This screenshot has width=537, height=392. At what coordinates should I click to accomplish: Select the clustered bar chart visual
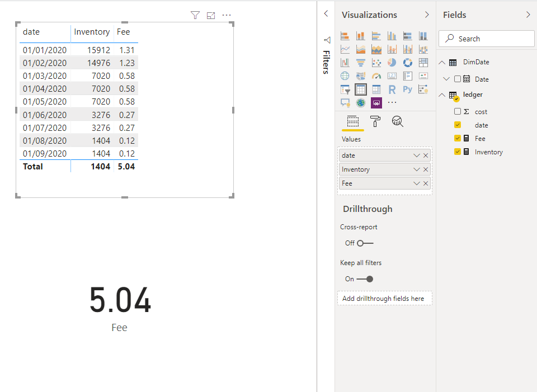[376, 36]
